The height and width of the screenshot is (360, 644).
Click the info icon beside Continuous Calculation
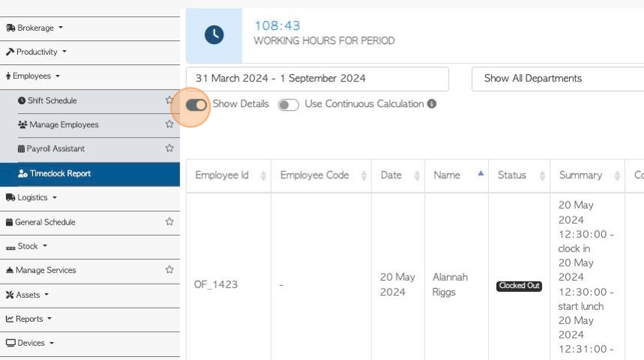point(431,104)
